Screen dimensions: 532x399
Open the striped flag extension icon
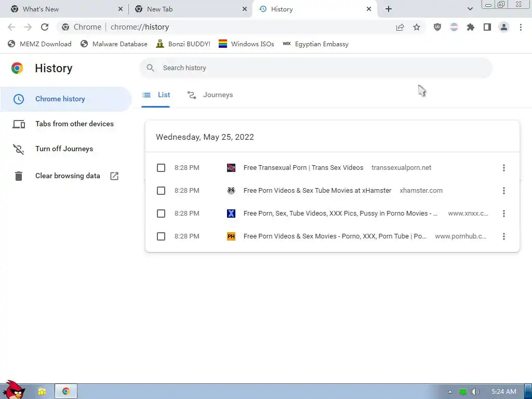click(x=454, y=27)
